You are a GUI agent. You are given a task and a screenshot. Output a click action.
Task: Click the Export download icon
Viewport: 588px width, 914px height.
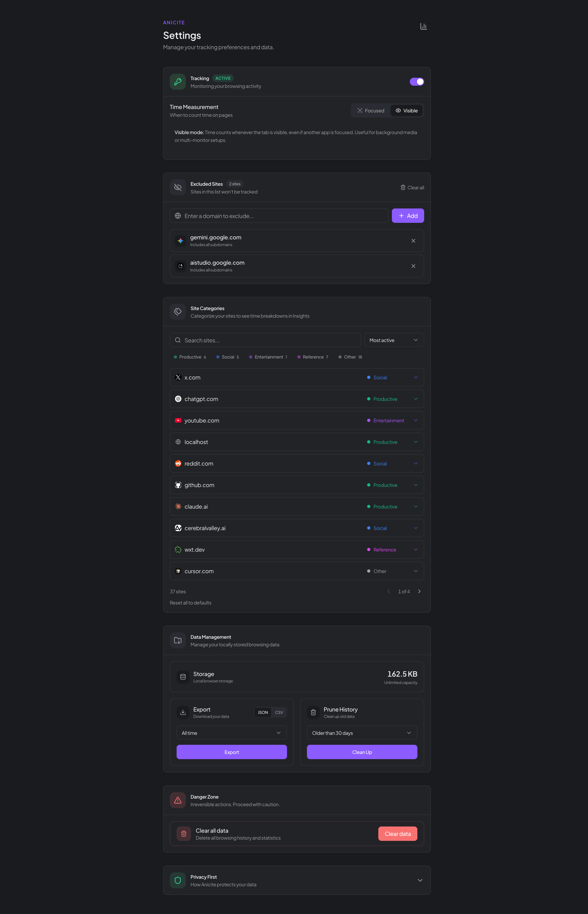[x=183, y=713]
